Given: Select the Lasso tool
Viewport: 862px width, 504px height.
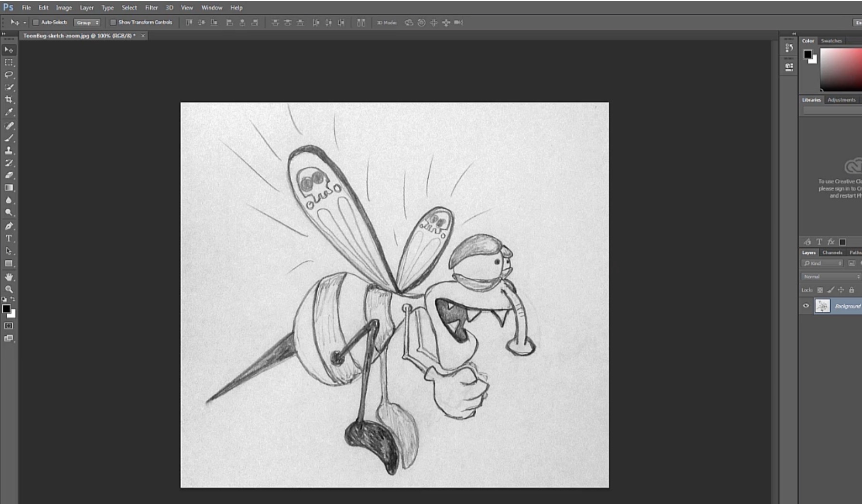Looking at the screenshot, I should click(x=9, y=75).
